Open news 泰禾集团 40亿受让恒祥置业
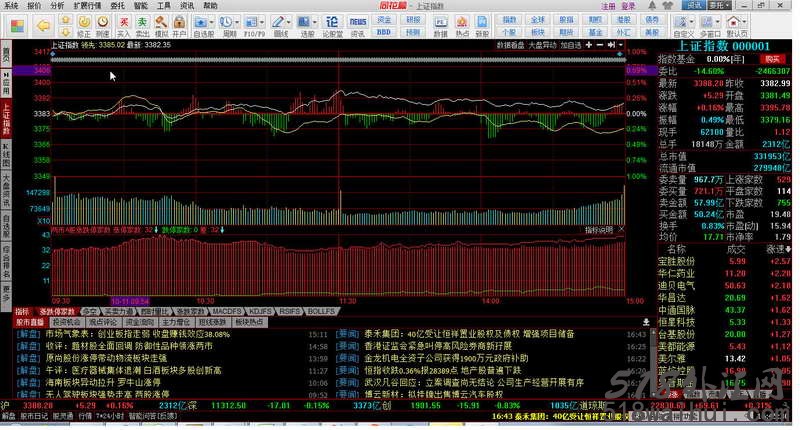800x430 pixels. 469,334
